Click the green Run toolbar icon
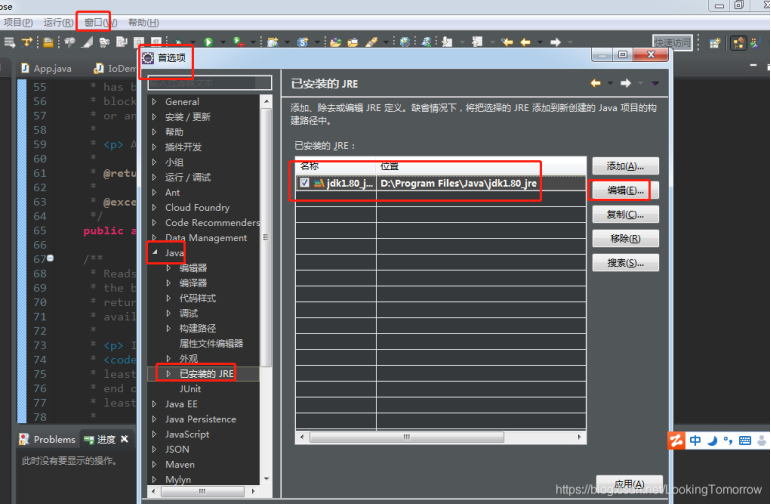The width and height of the screenshot is (771, 504). pyautogui.click(x=208, y=42)
